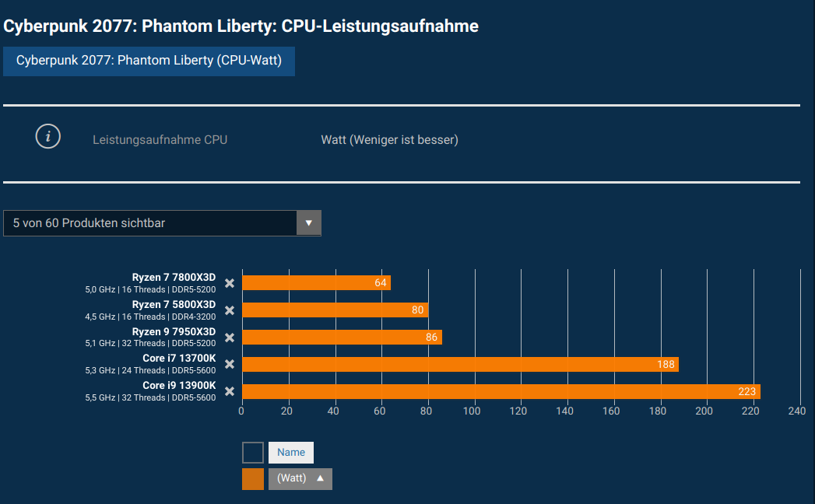The width and height of the screenshot is (815, 504).
Task: Click the 223 watt bar of Core i9 13900K
Action: pyautogui.click(x=501, y=391)
